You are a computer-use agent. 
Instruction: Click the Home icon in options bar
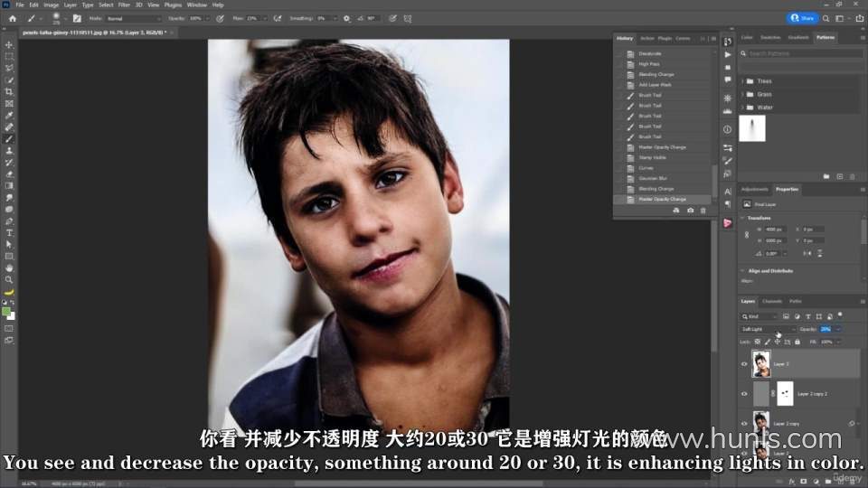pyautogui.click(x=12, y=18)
